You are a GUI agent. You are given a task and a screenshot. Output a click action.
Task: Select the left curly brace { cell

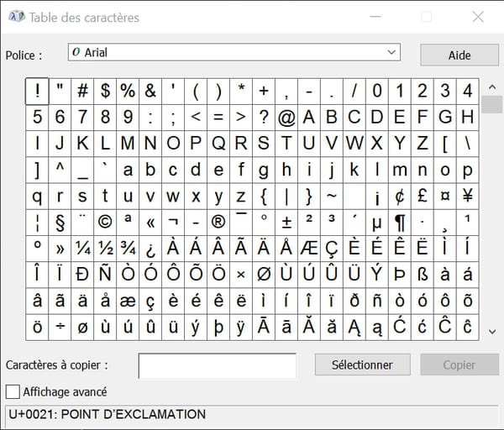coord(264,197)
